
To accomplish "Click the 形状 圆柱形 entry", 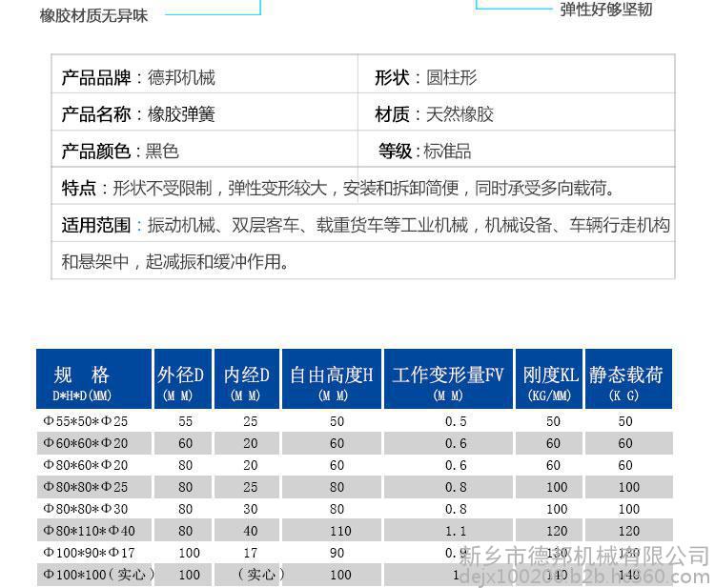I will [425, 78].
